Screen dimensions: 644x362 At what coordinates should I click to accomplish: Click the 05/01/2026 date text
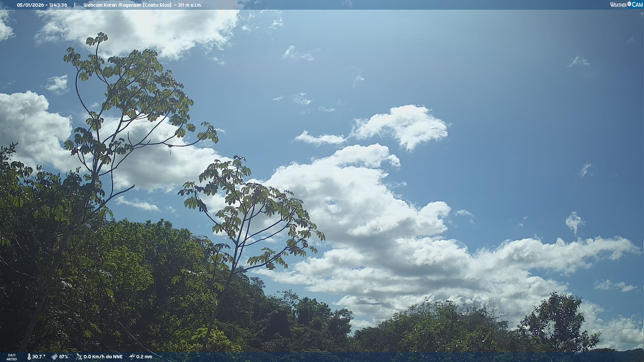30,5
